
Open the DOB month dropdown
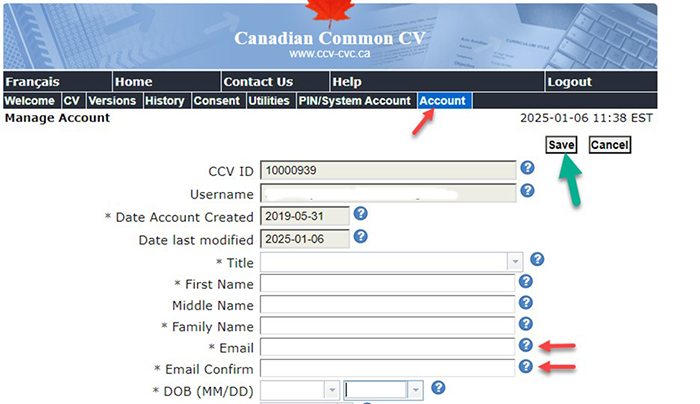click(x=331, y=390)
